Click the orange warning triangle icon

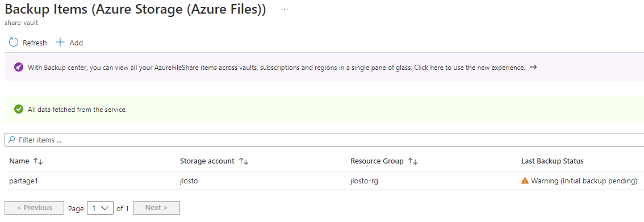[x=525, y=181]
